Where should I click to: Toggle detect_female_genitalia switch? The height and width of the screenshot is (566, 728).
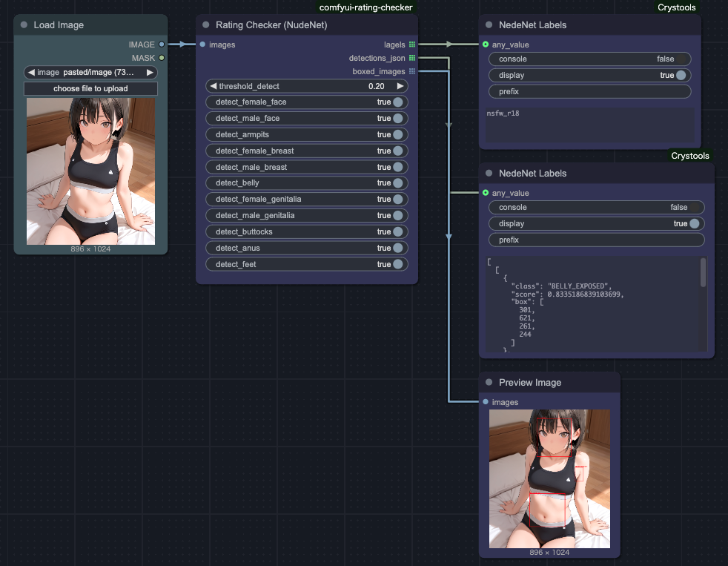398,200
